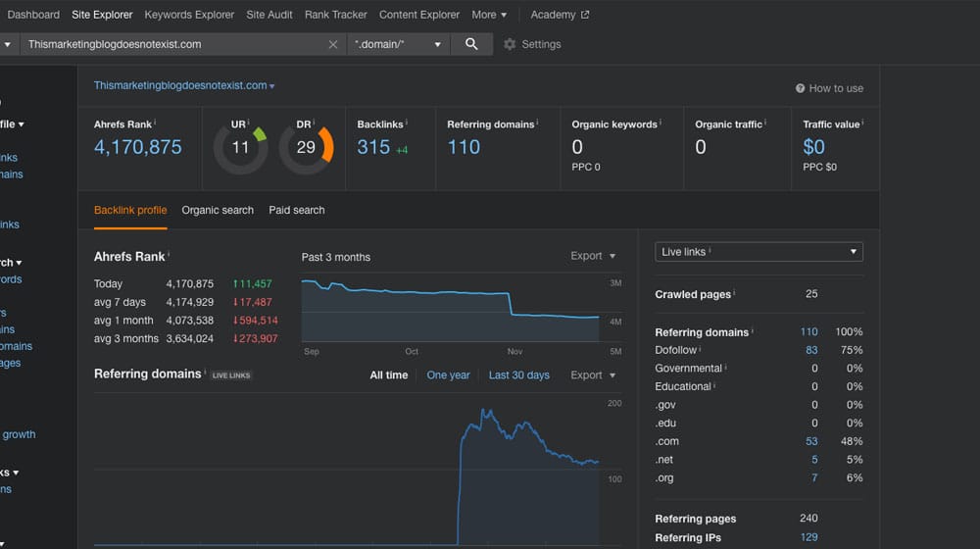Clear the URL with the X icon
The width and height of the screenshot is (980, 549).
point(333,44)
